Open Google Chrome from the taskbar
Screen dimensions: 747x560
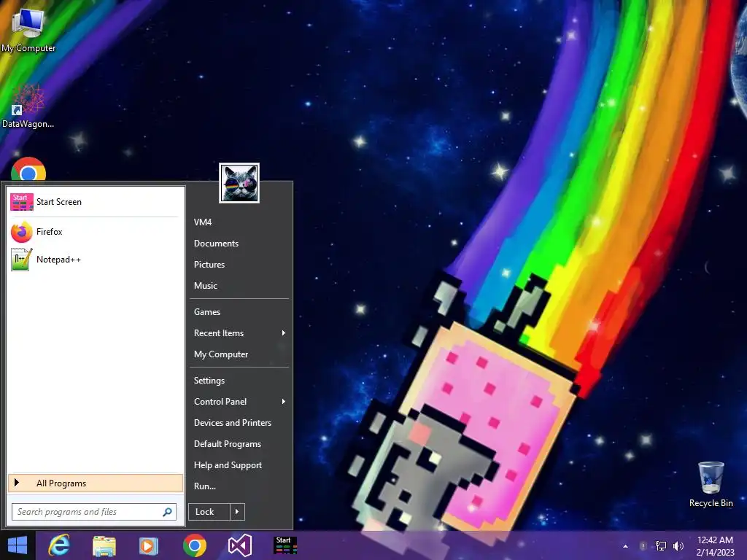point(194,545)
